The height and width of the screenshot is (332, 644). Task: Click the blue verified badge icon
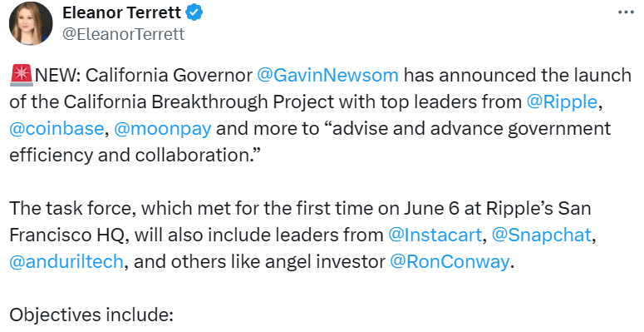pyautogui.click(x=194, y=12)
